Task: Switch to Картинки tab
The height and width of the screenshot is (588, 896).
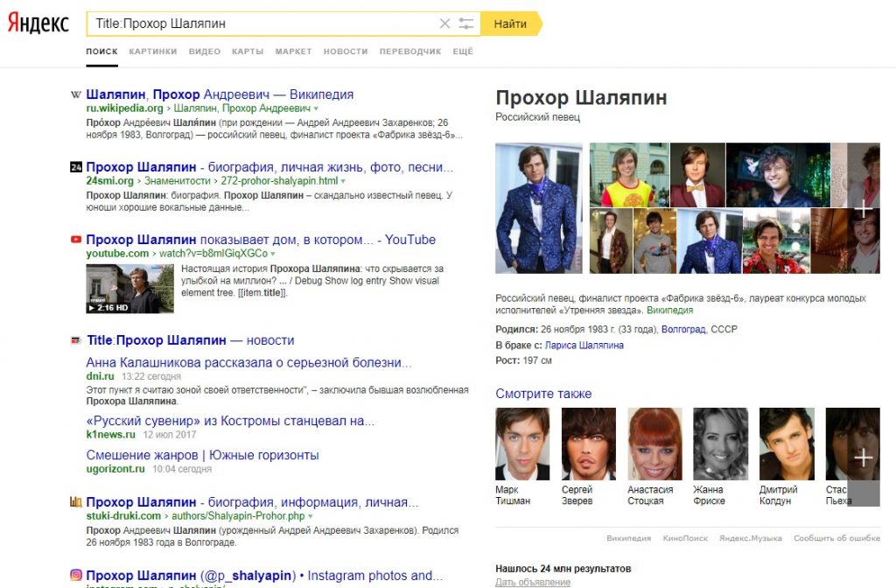Action: tap(152, 52)
